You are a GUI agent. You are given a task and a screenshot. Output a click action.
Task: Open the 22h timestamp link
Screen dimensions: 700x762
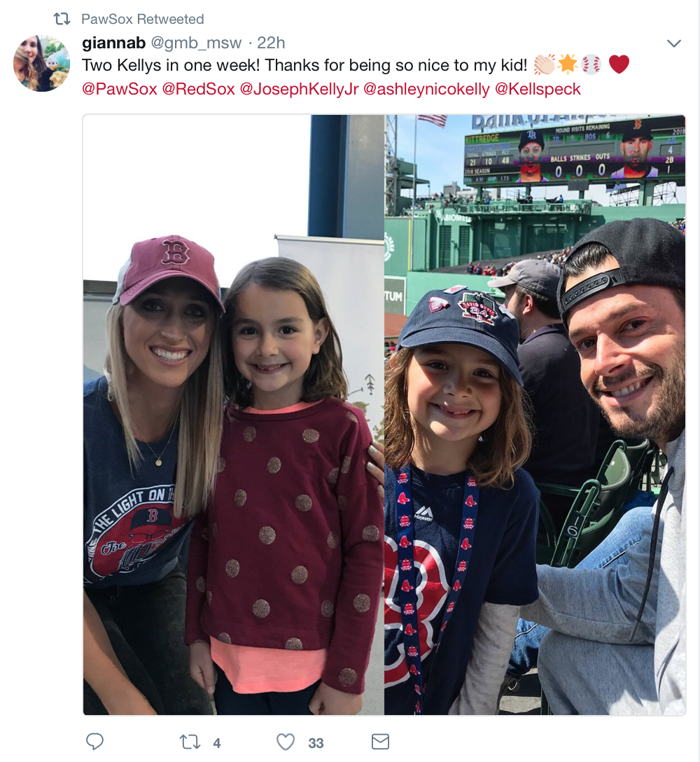(x=271, y=43)
